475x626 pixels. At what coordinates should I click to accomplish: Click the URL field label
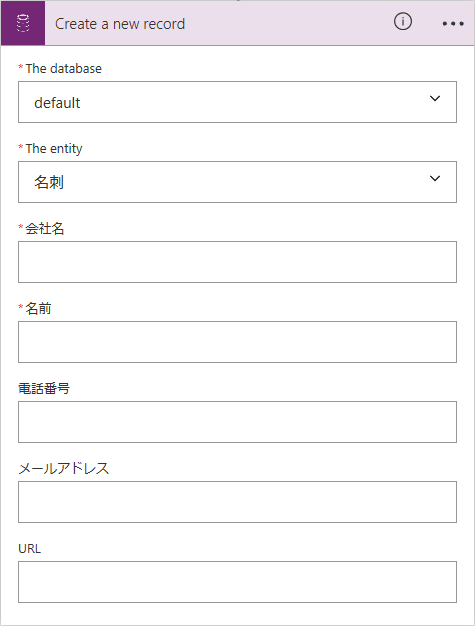click(x=30, y=549)
